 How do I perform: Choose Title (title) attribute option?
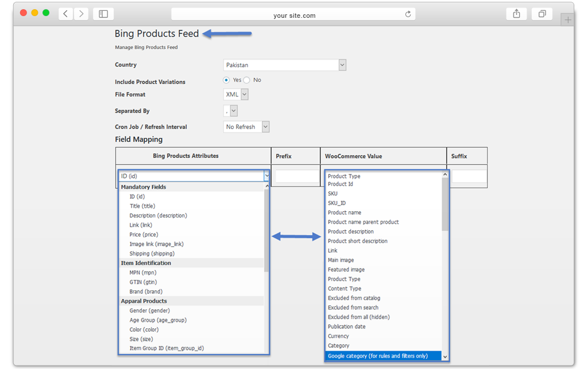(142, 206)
